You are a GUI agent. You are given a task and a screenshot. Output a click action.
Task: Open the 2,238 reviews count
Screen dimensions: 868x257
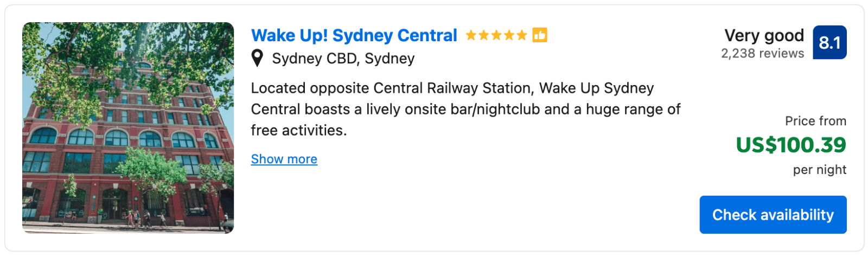click(762, 53)
